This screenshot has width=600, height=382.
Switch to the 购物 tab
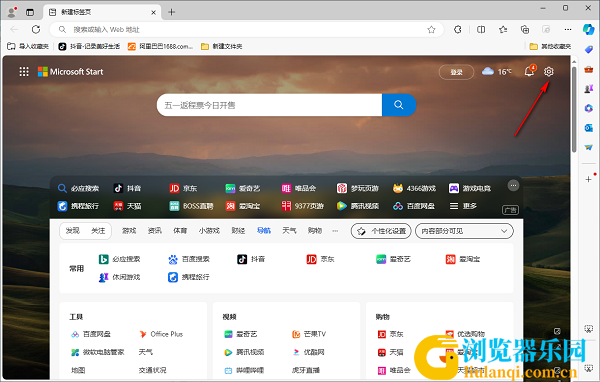pos(315,231)
